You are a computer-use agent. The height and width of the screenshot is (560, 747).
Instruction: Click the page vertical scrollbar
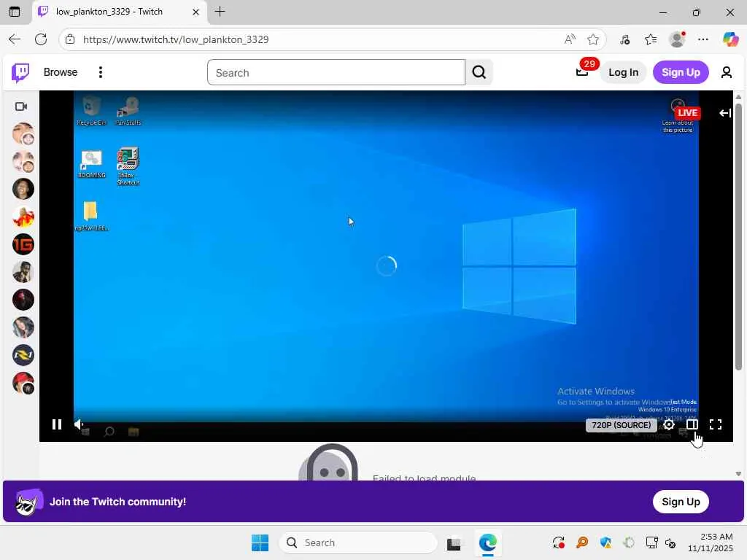coord(738,237)
